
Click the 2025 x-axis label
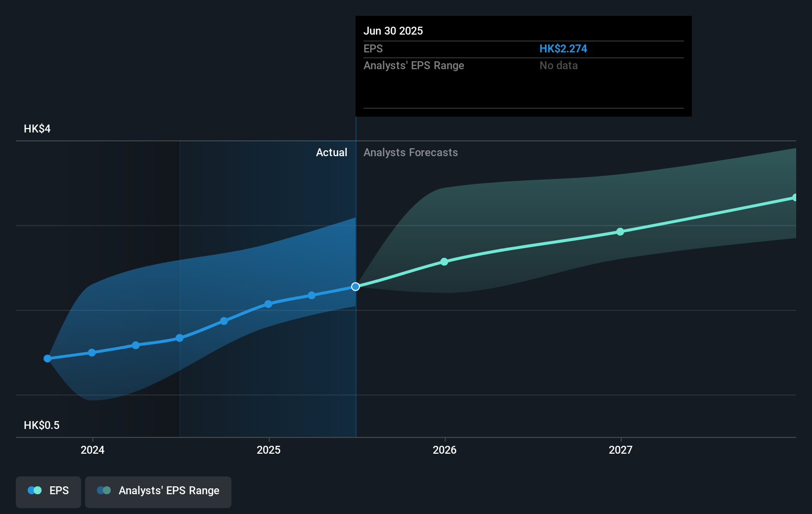pyautogui.click(x=269, y=450)
